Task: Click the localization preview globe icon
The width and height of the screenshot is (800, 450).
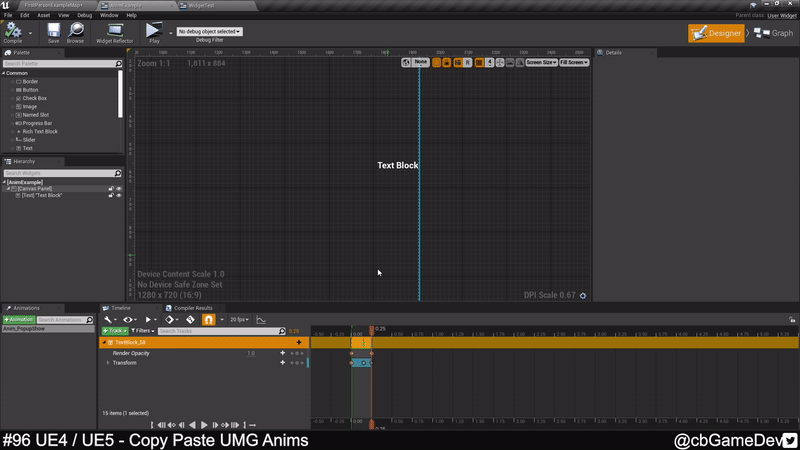Action: tap(406, 63)
